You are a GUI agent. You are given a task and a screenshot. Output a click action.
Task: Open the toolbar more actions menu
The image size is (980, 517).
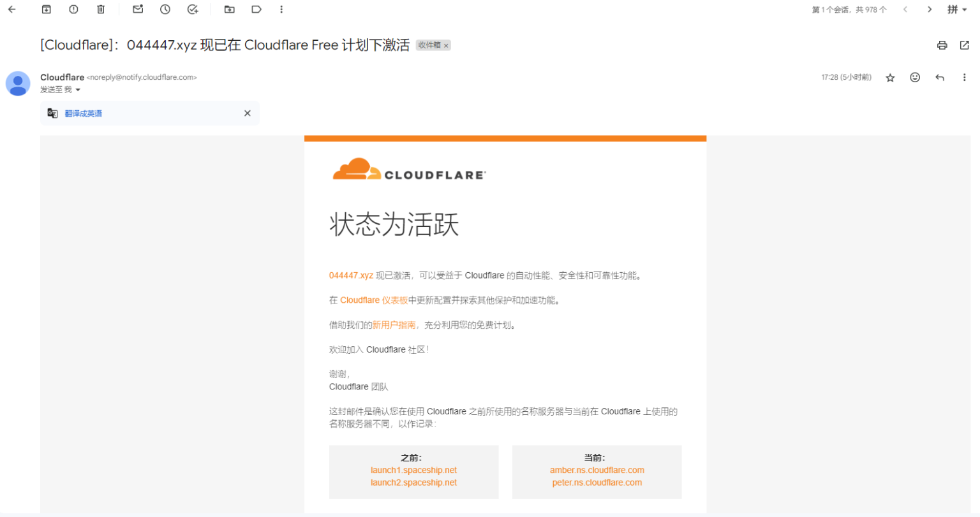(x=281, y=9)
